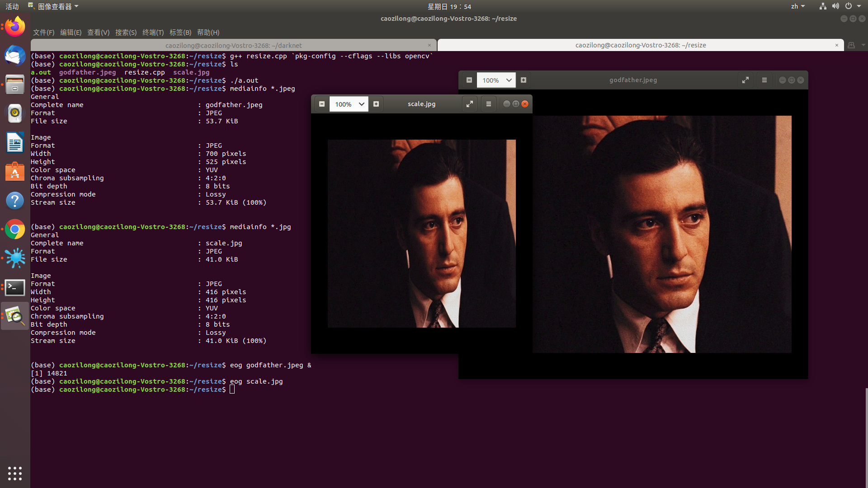Image resolution: width=868 pixels, height=488 pixels.
Task: Click godfather.jpeg in ls output
Action: pos(87,72)
